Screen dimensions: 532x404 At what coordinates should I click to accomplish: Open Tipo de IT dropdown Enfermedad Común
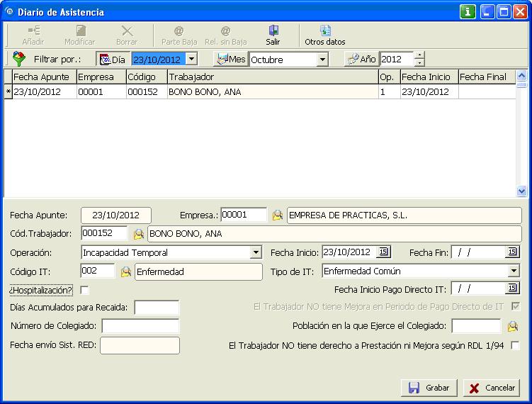click(514, 271)
